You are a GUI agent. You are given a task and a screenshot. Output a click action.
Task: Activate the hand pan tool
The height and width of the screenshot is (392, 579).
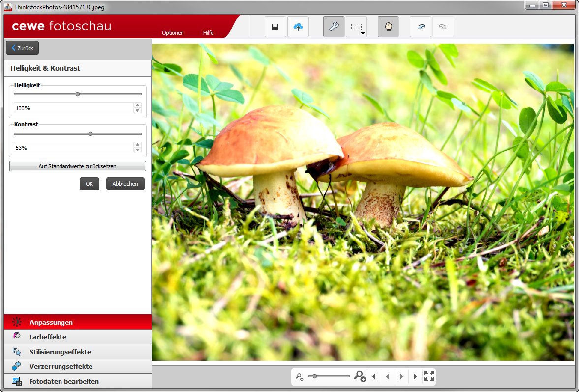coord(388,27)
